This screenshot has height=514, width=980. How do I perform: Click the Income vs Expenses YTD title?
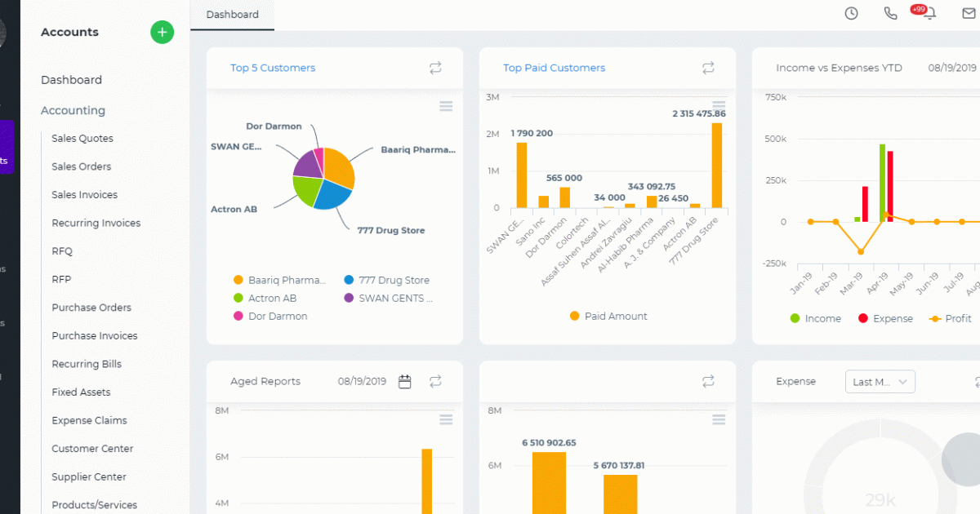[x=839, y=68]
